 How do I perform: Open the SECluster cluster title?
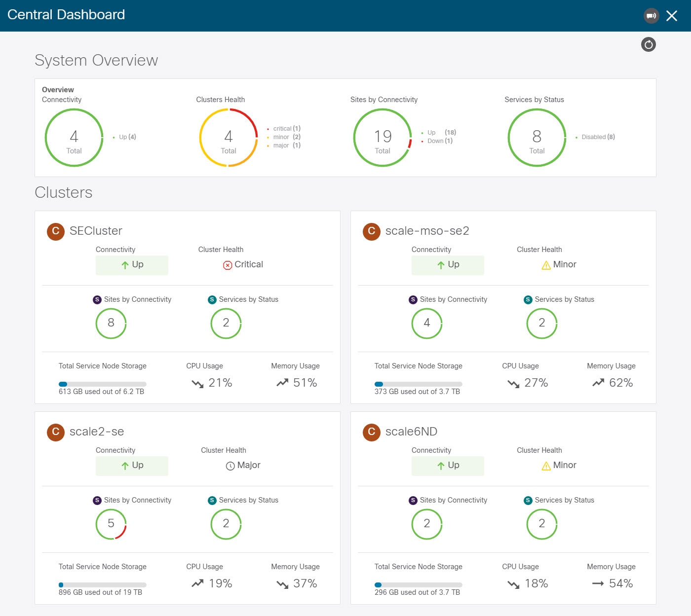tap(96, 231)
